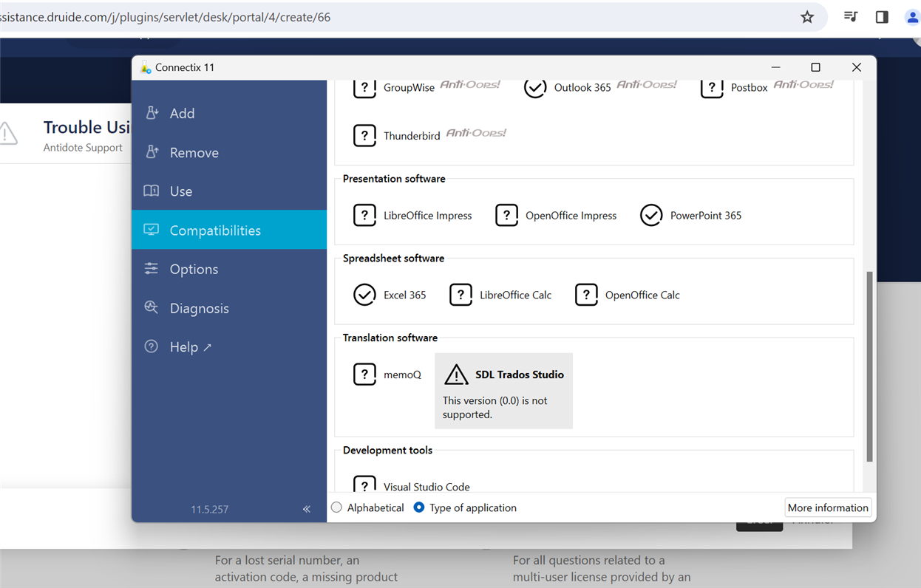Open the browser media control icon
This screenshot has height=588, width=921.
click(x=851, y=17)
